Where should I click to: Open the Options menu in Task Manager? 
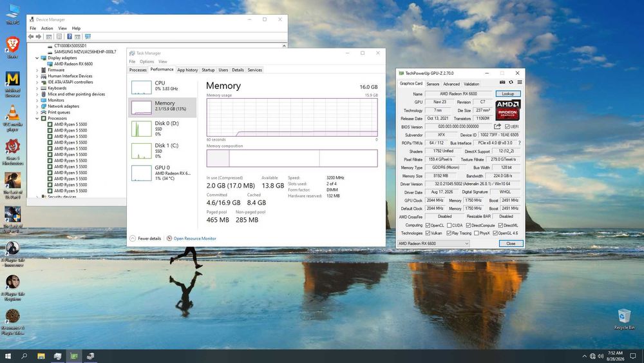[x=147, y=62]
